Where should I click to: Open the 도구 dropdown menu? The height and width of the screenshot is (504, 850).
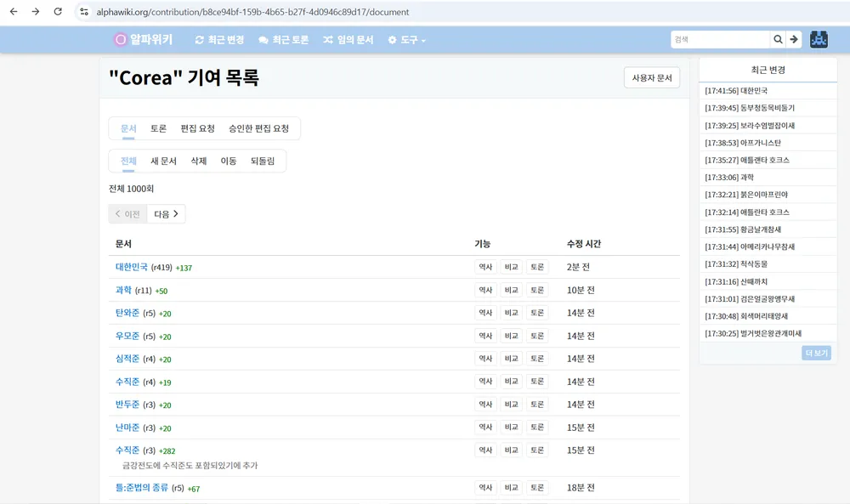coord(406,39)
